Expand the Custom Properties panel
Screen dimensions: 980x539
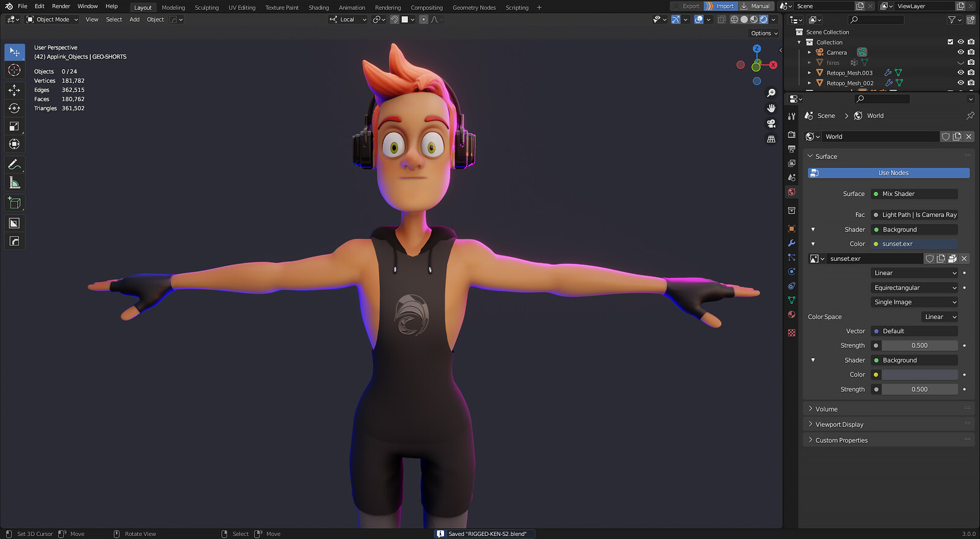(888, 440)
